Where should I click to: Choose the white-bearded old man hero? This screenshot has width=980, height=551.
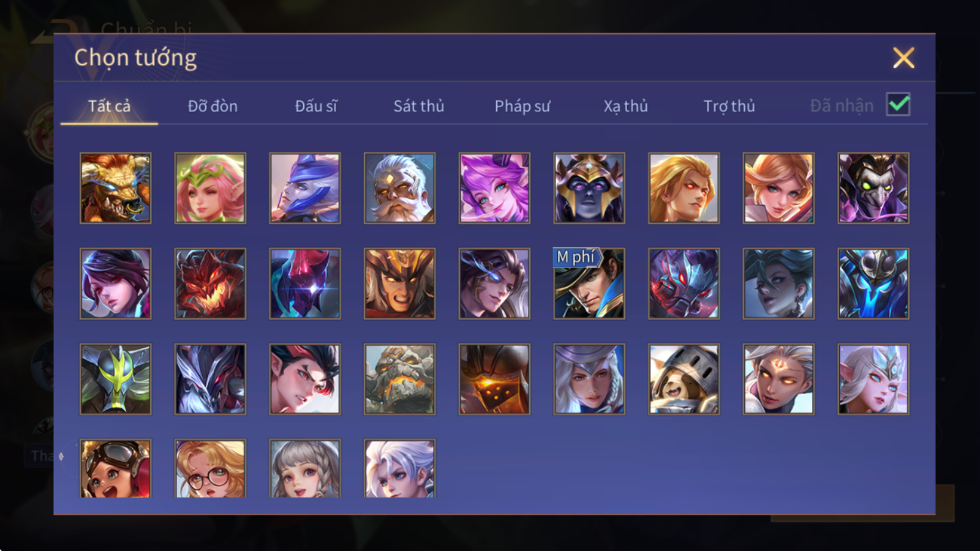tap(399, 188)
